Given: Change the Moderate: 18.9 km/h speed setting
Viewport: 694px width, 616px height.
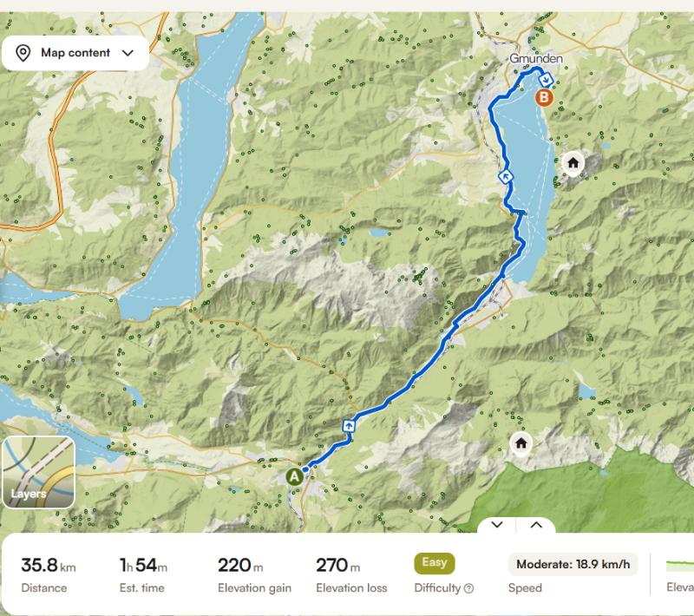Looking at the screenshot, I should point(573,564).
